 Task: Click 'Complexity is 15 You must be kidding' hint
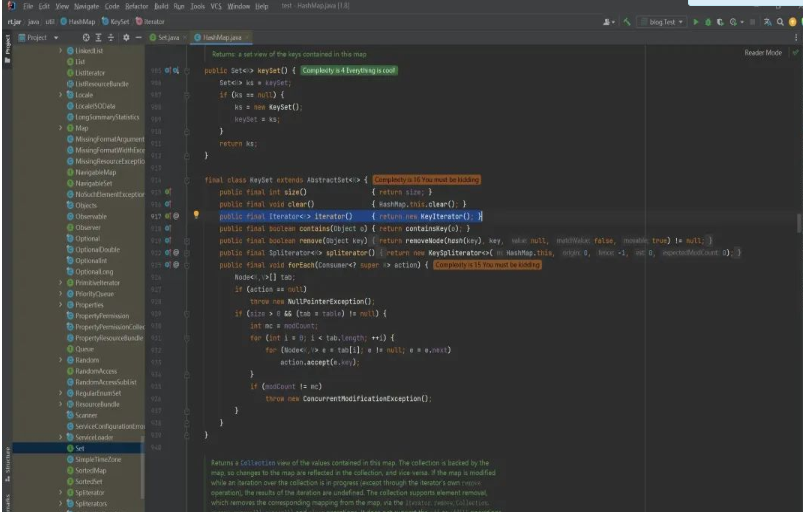(488, 265)
